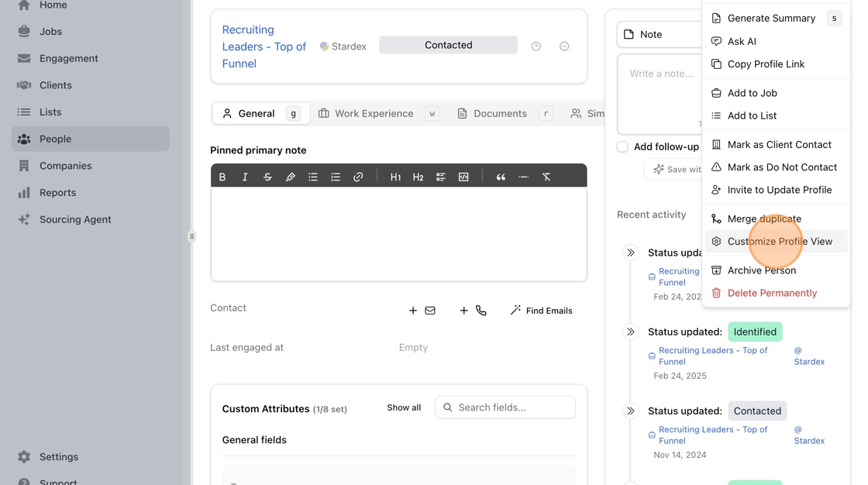Click the Bold formatting icon
The image size is (868, 485).
tap(222, 177)
